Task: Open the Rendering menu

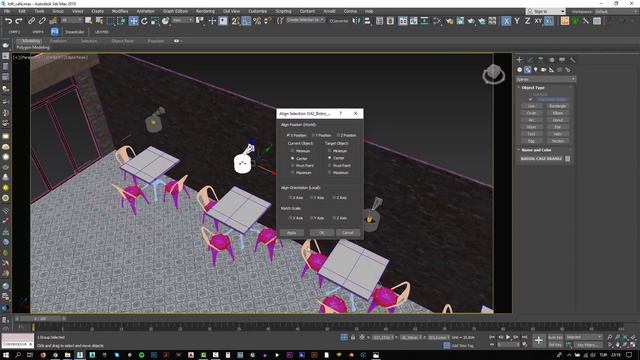Action: (205, 11)
